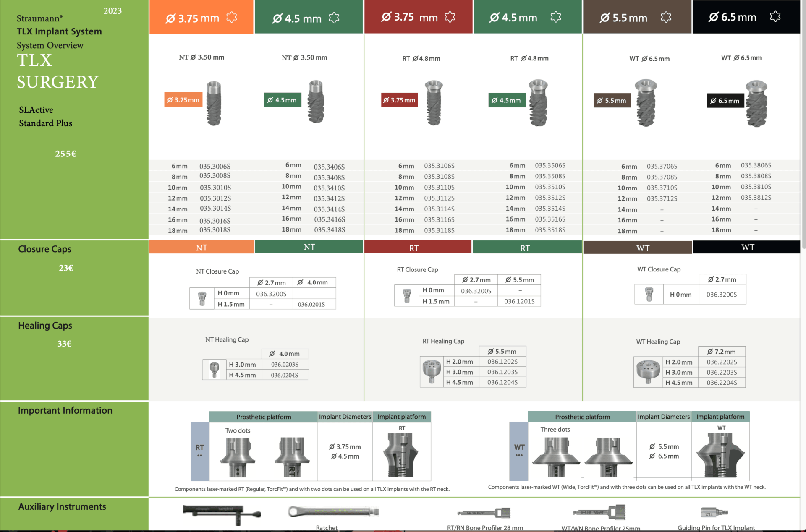
Task: Click the Closure Caps sidebar heading
Action: click(45, 249)
